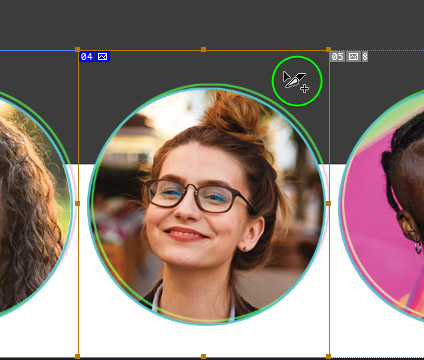This screenshot has width=424, height=360.
Task: Click the bottom-right slice corner handle
Action: click(328, 356)
